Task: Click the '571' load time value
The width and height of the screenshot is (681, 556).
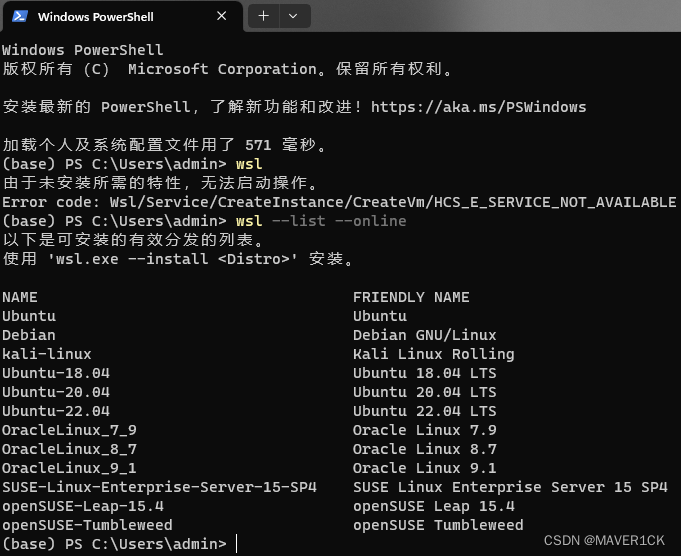Action: (x=258, y=145)
